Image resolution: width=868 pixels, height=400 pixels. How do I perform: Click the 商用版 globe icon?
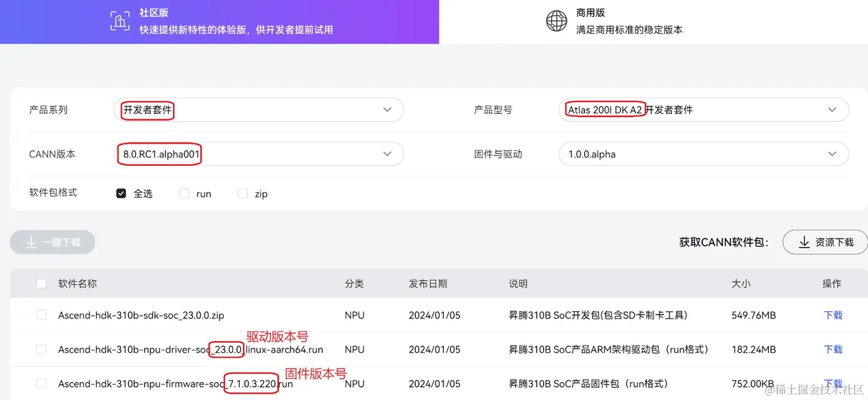(x=556, y=21)
